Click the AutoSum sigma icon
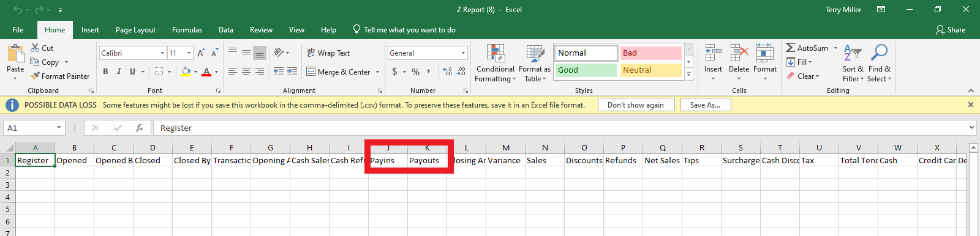The width and height of the screenshot is (980, 236). [791, 48]
